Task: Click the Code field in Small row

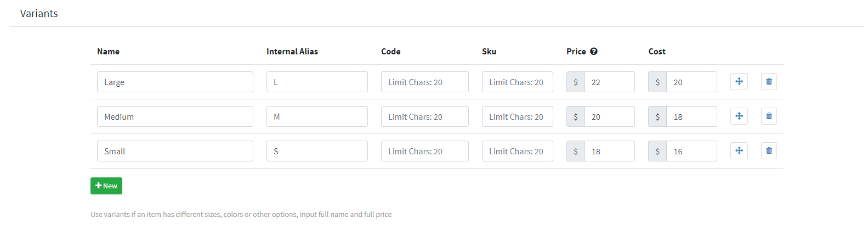Action: coord(424,152)
